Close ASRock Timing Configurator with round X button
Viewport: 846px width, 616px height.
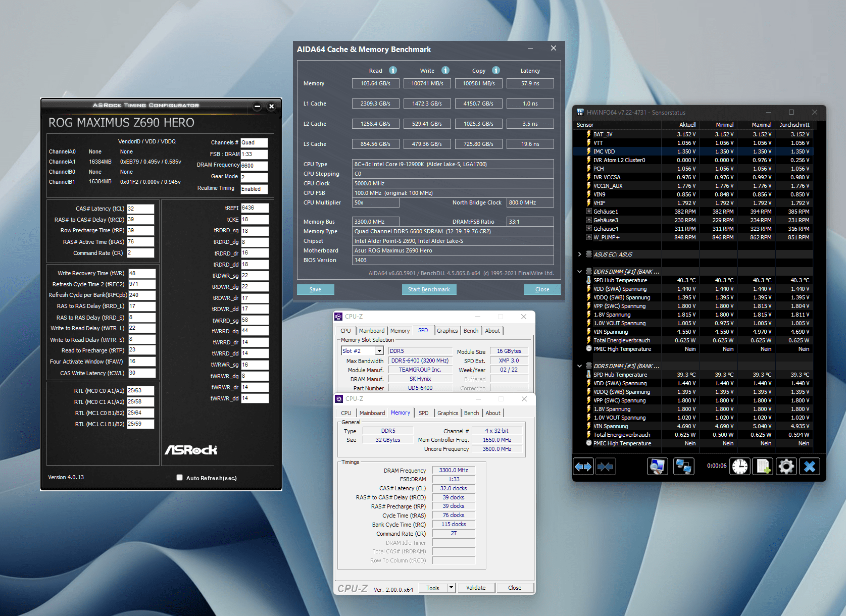271,106
